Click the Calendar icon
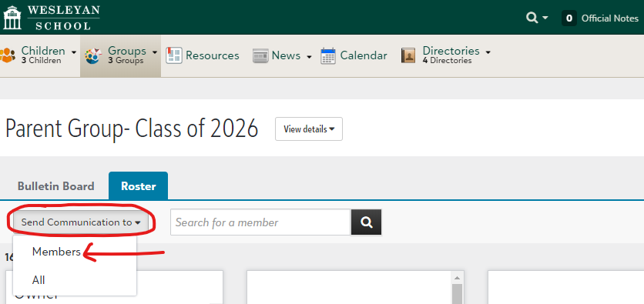 pyautogui.click(x=328, y=55)
